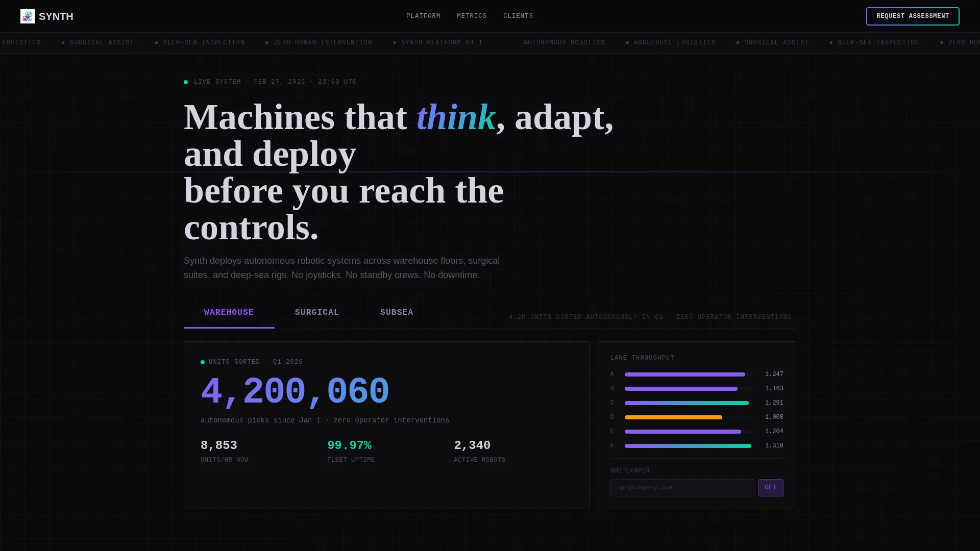Click the Lane D value 1,008
Screen dimensions: 980x551
(774, 417)
